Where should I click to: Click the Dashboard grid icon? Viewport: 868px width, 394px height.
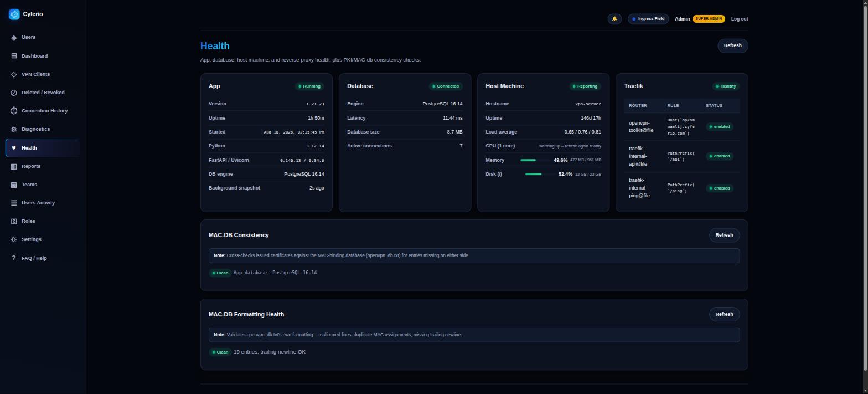[x=14, y=56]
